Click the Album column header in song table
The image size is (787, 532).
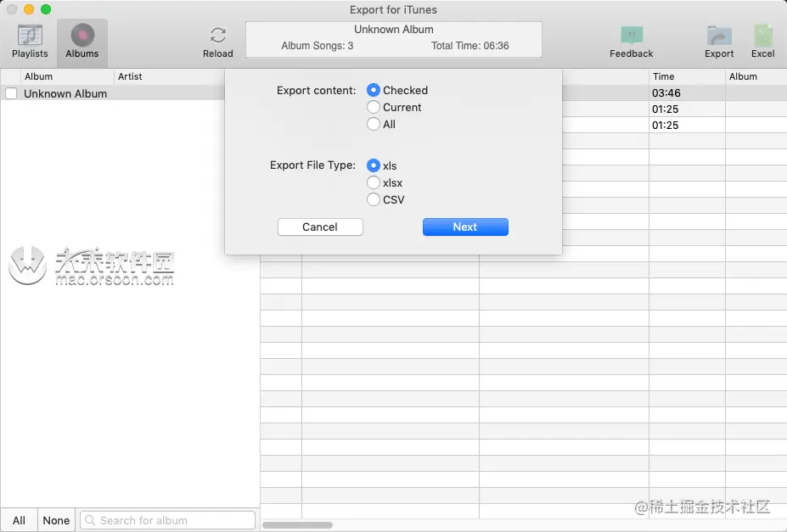pyautogui.click(x=756, y=76)
